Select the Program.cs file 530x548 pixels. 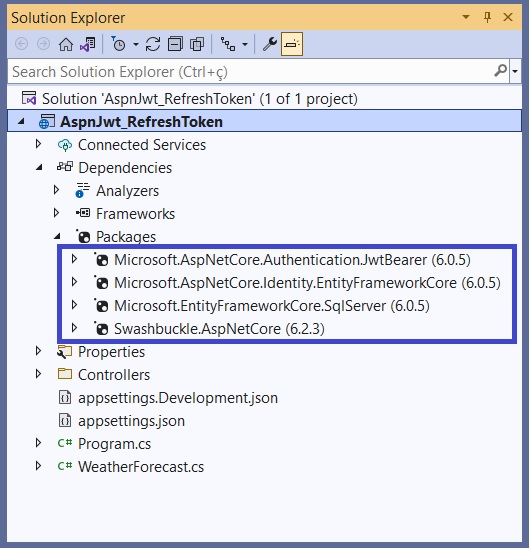(x=114, y=444)
